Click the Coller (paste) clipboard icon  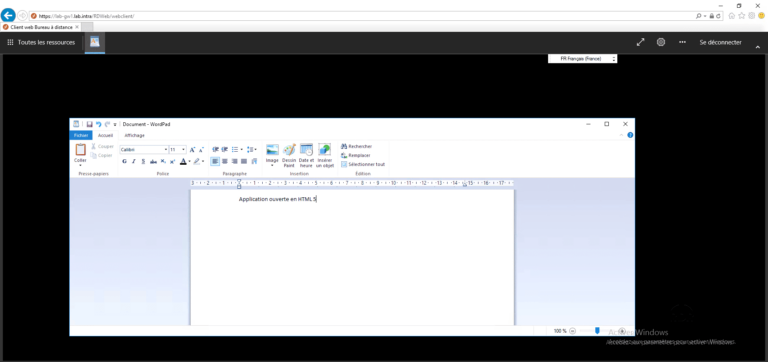(80, 150)
